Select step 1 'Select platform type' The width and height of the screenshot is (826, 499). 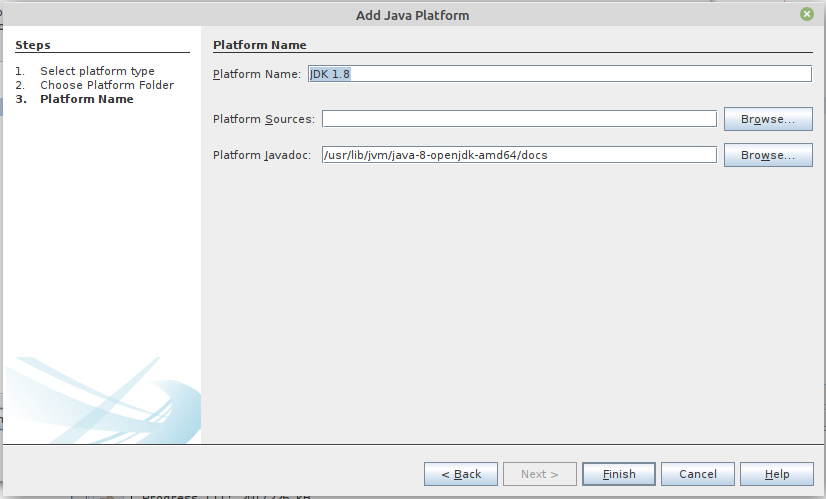tap(97, 71)
